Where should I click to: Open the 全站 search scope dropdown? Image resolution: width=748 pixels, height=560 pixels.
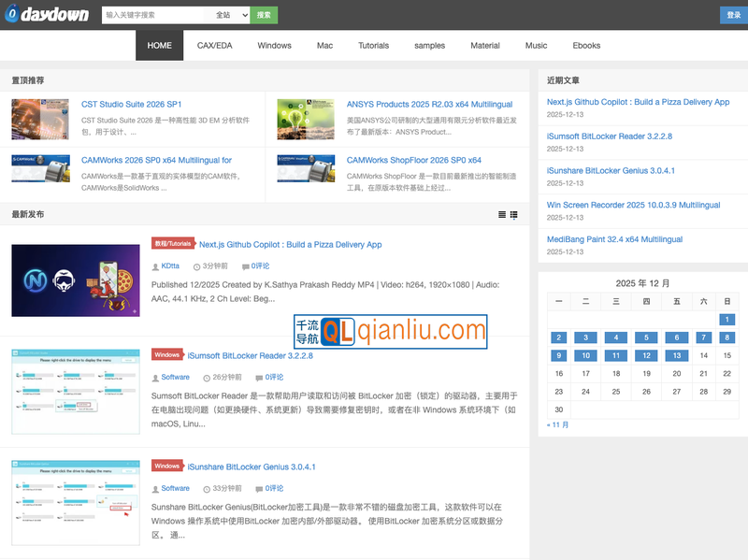pyautogui.click(x=231, y=15)
